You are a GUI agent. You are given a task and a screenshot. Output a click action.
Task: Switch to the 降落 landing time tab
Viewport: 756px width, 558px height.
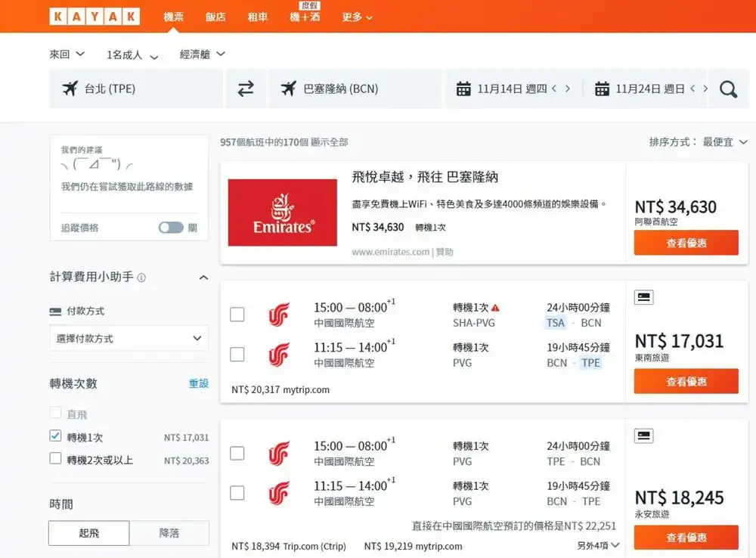point(169,533)
